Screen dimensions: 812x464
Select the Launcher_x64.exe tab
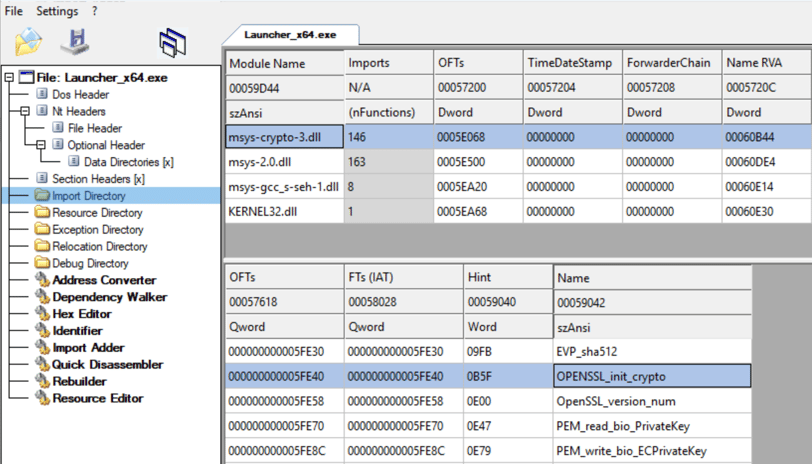pyautogui.click(x=291, y=35)
